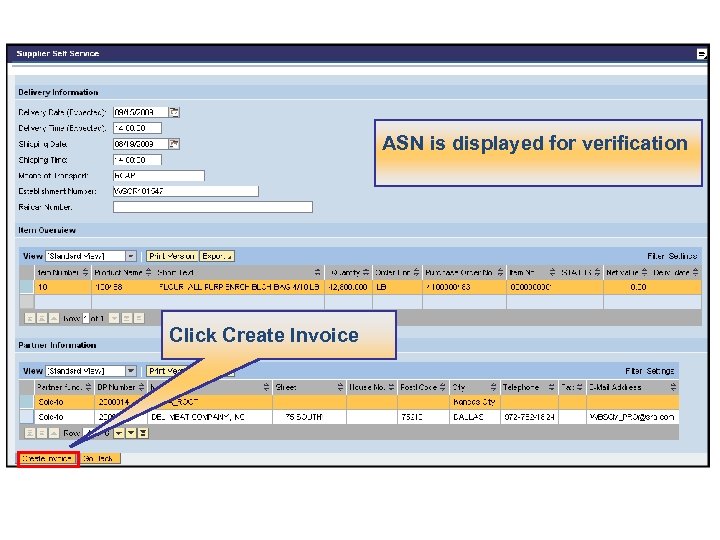The width and height of the screenshot is (720, 540).
Task: Click the 42,800.000 quantity cell
Action: click(x=349, y=287)
